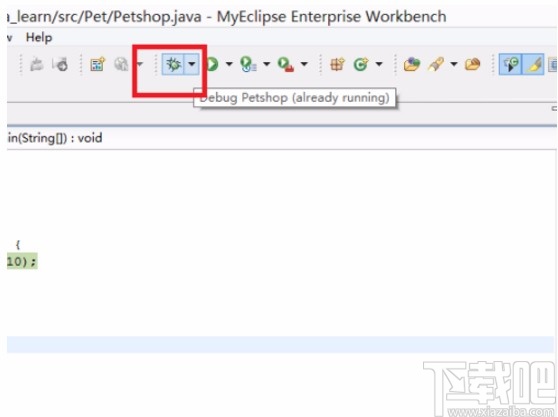The width and height of the screenshot is (558, 417).
Task: Click the Debug bug icon
Action: [173, 64]
